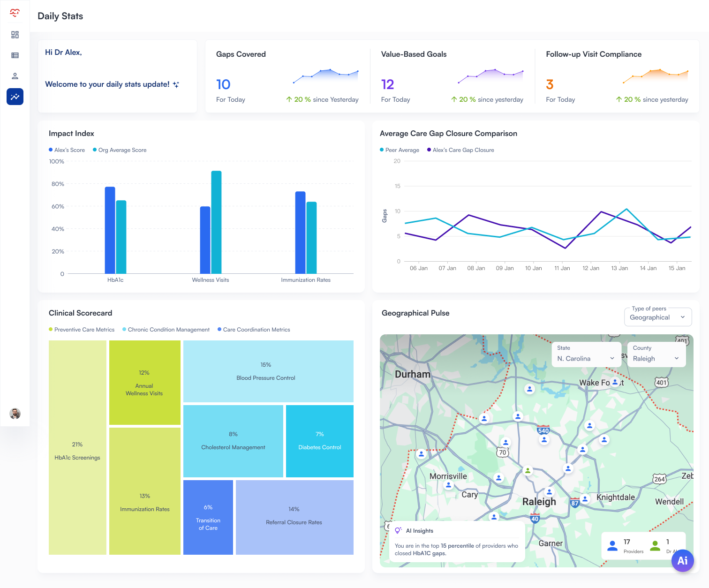
Task: Open the County dropdown showing Raleigh
Action: [656, 357]
